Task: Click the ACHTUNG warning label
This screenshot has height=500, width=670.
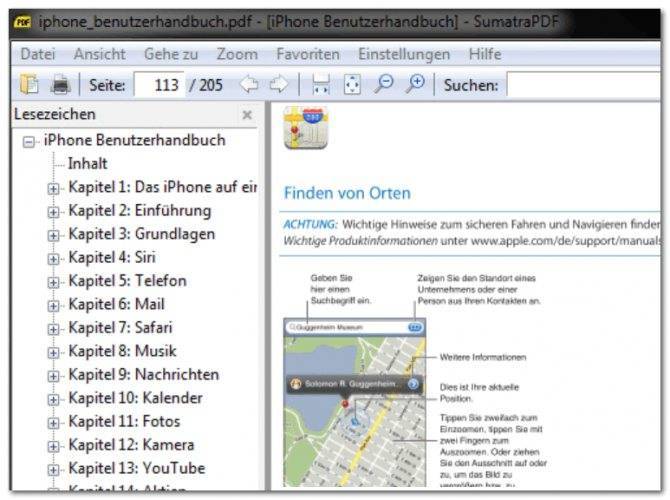Action: [310, 224]
